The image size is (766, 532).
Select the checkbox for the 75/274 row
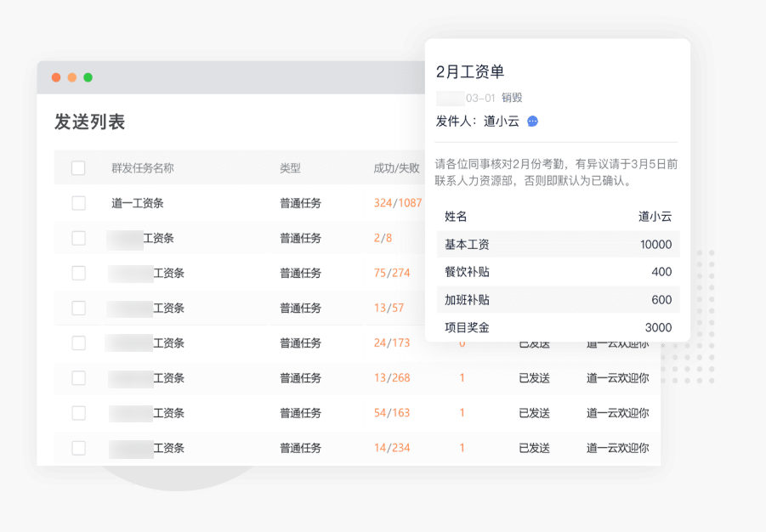78,273
